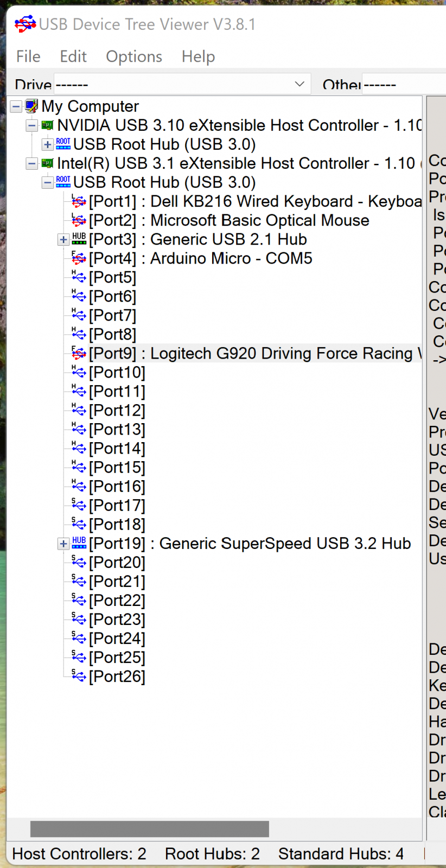Viewport: 446px width, 868px height.
Task: Click Standard Hubs: 4 in status bar
Action: coord(341,854)
